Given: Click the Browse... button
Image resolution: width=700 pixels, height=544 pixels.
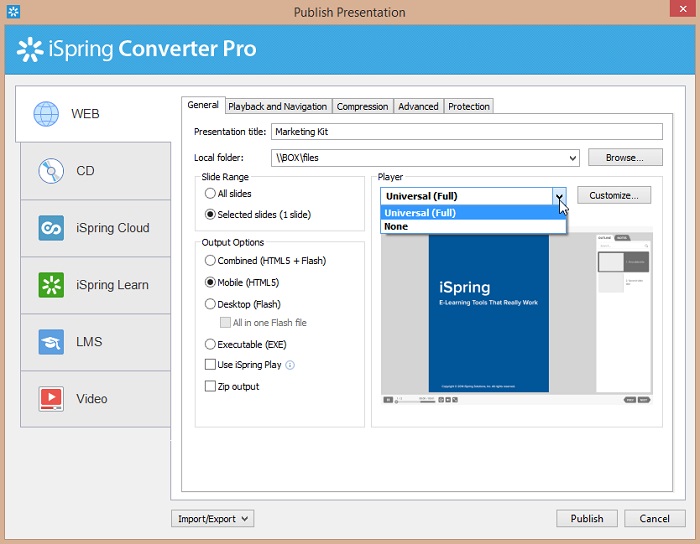Looking at the screenshot, I should (x=625, y=158).
